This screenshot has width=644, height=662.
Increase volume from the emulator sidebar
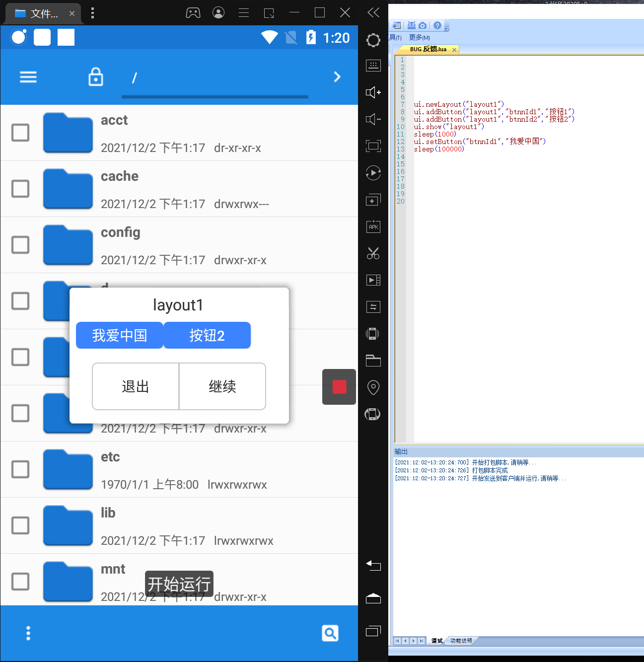click(x=373, y=92)
